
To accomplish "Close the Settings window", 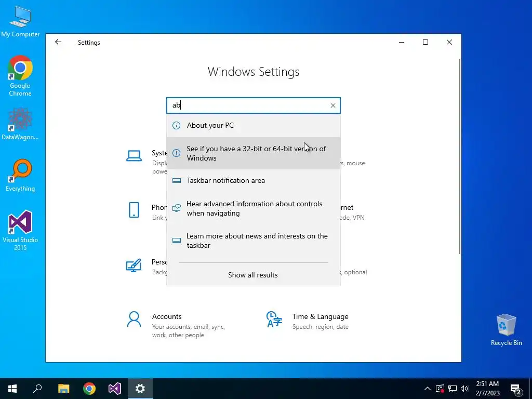I will click(x=449, y=42).
